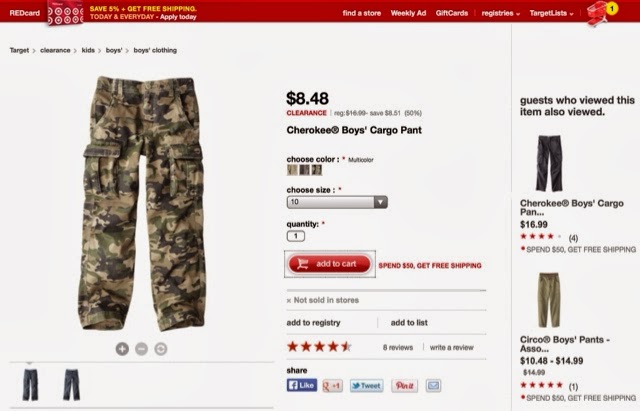This screenshot has height=411, width=640.
Task: Click the Facebook Like button
Action: [x=302, y=385]
